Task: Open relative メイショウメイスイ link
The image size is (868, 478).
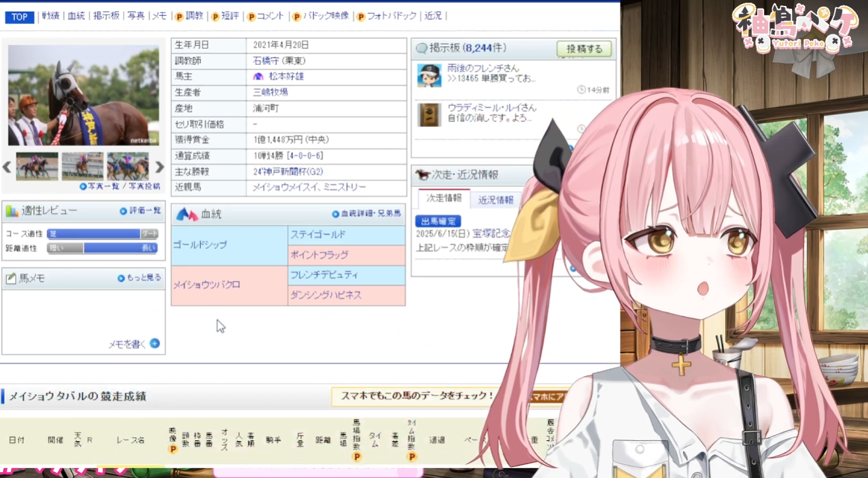Action: 286,188
